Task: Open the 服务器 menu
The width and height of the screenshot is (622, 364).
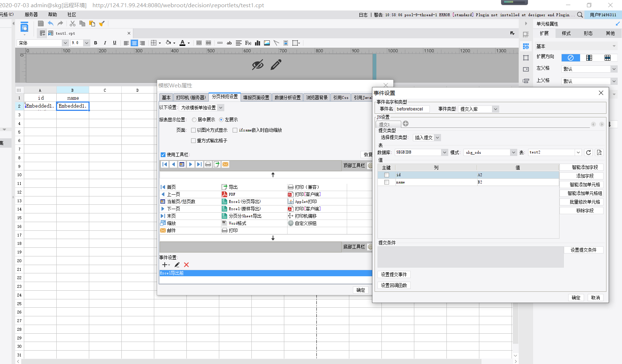Action: click(31, 14)
